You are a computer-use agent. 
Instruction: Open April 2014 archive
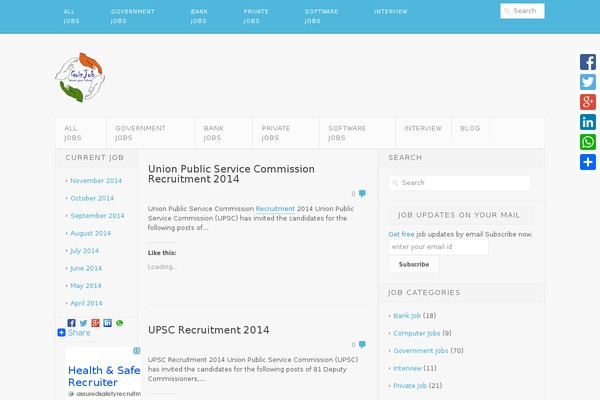pyautogui.click(x=86, y=304)
